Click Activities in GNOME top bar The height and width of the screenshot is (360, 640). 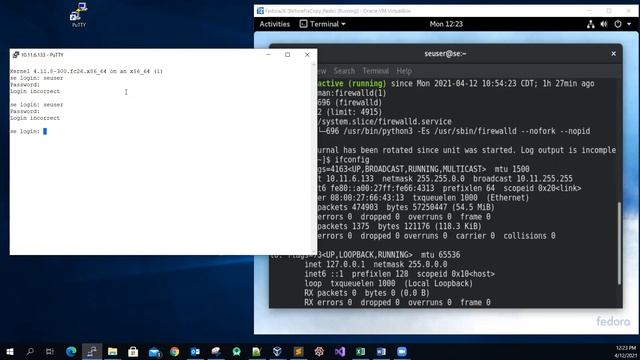(x=275, y=24)
